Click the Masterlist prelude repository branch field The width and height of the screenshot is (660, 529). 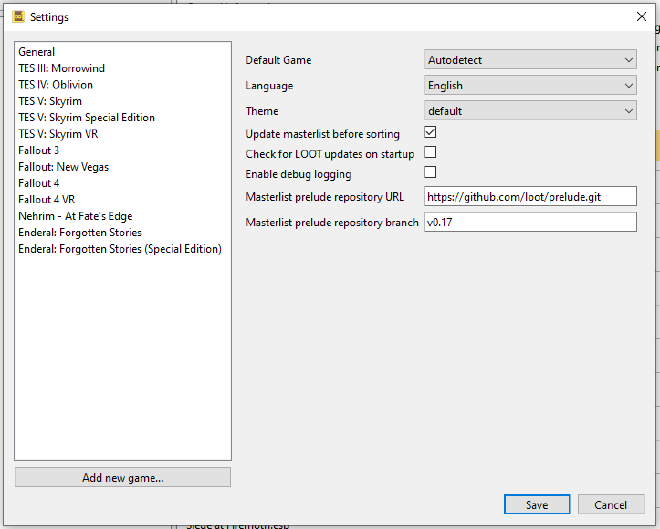[x=530, y=222]
